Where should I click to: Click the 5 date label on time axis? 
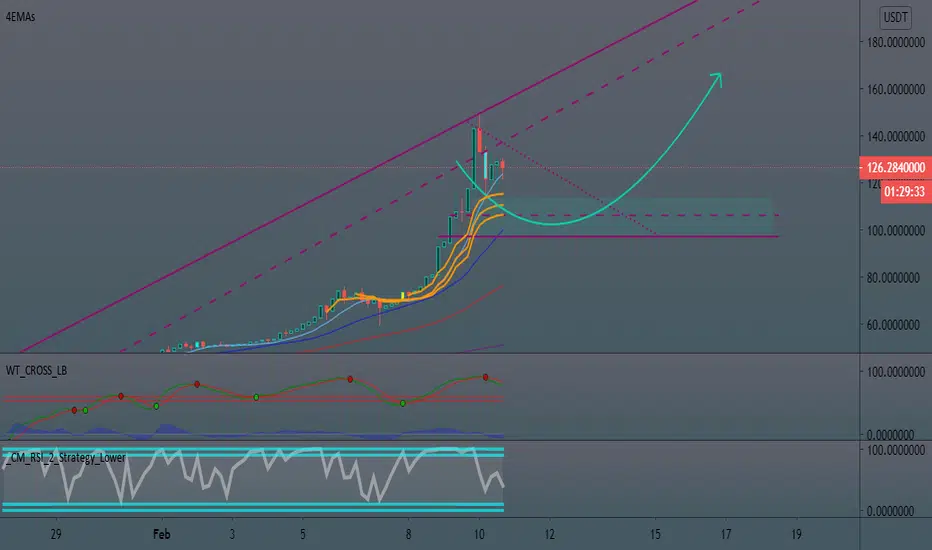[303, 534]
